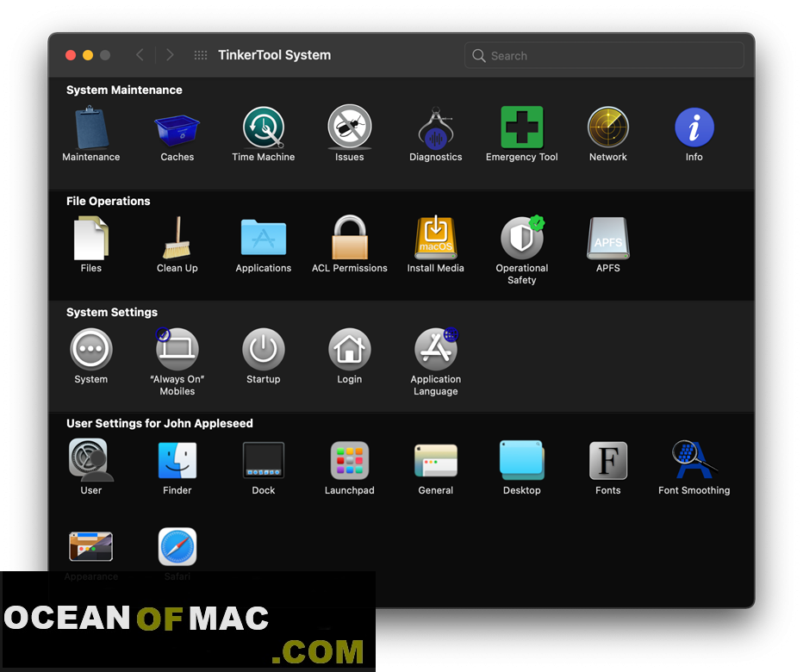
Task: Close the TinkerTool System window
Action: (71, 55)
